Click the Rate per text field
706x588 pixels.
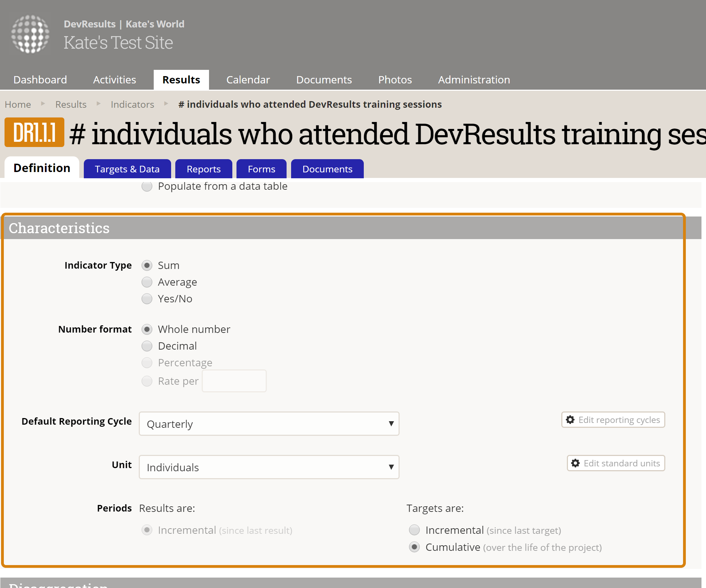(x=234, y=381)
